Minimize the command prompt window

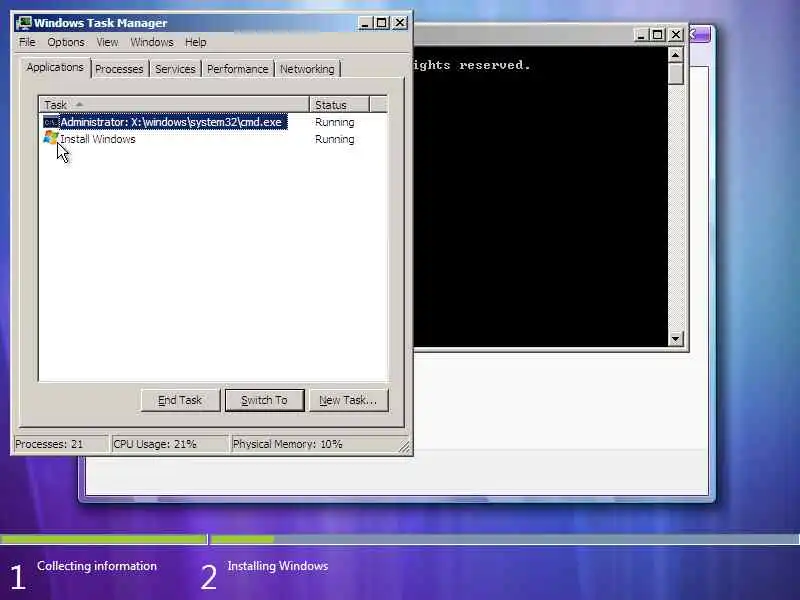click(641, 35)
